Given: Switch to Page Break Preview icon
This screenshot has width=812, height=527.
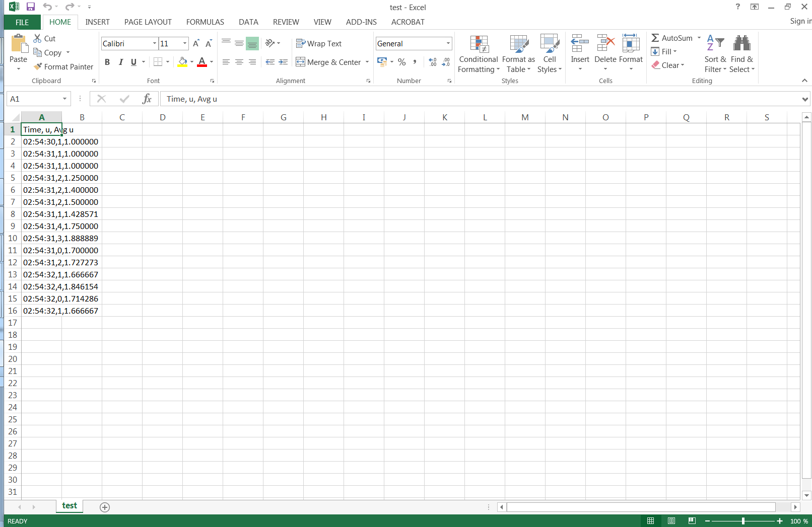Looking at the screenshot, I should [x=692, y=521].
